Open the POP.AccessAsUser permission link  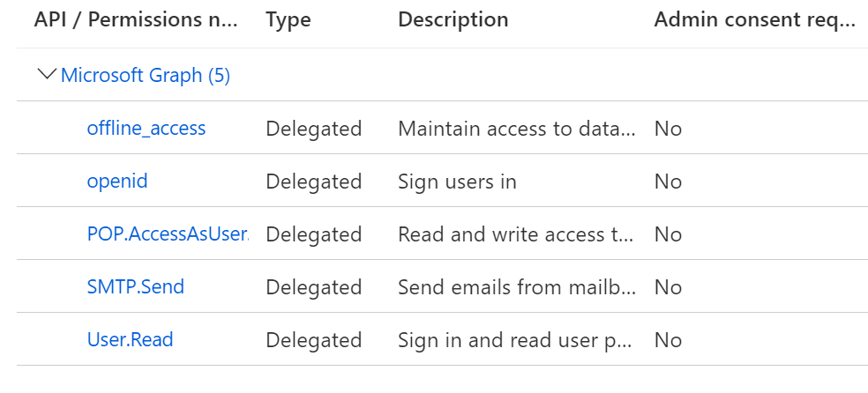(168, 234)
